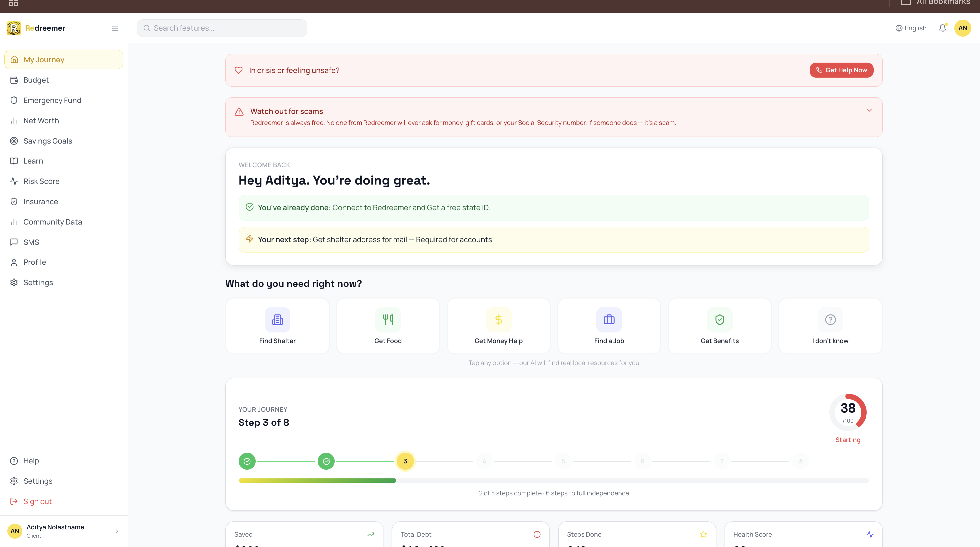Viewport: 980px width, 547px height.
Task: Open the Risk Score sidebar item
Action: click(x=41, y=181)
